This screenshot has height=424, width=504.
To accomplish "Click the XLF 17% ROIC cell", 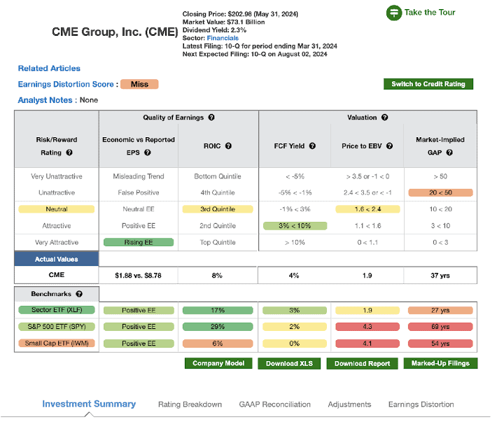I will [x=218, y=311].
